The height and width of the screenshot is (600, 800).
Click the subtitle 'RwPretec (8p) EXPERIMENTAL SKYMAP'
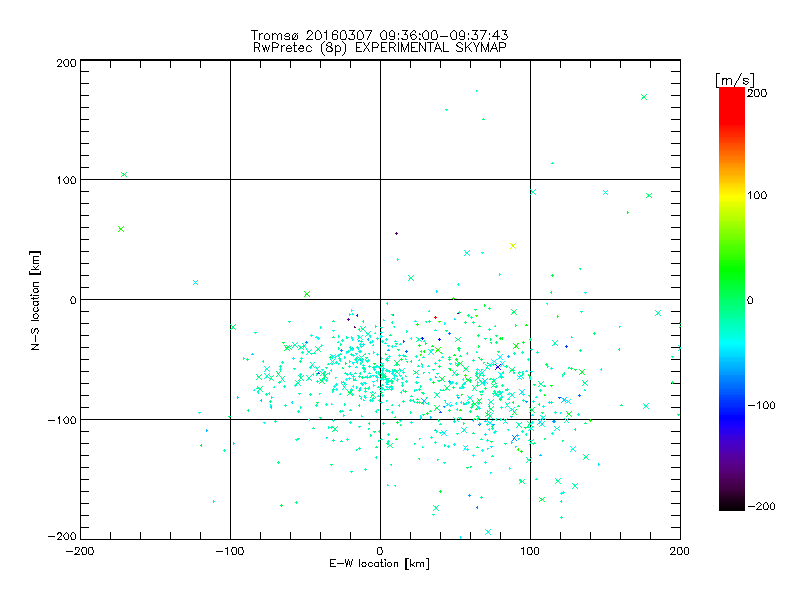(379, 48)
